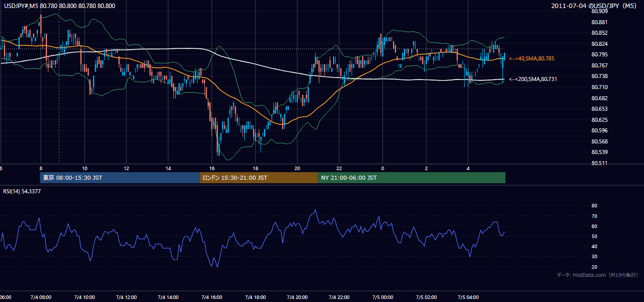Click the RSI 30 level label
Viewport: 644px width, 302px height.
point(594,256)
